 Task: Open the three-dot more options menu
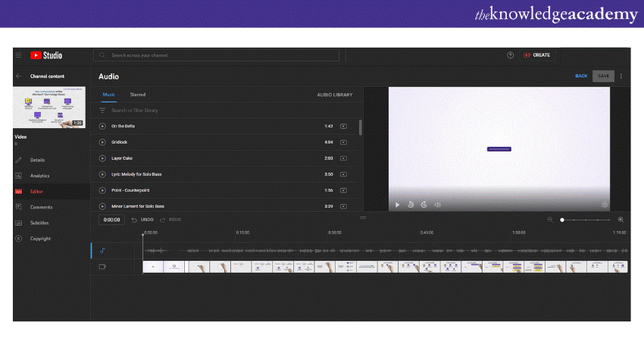tap(621, 77)
